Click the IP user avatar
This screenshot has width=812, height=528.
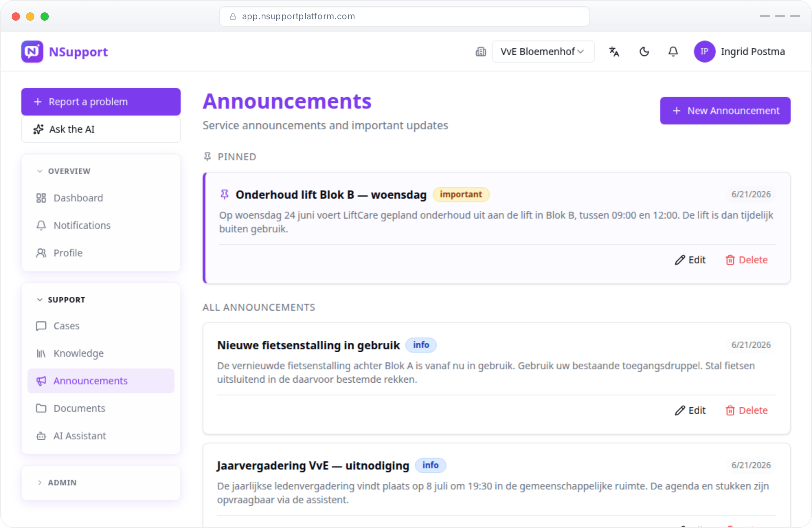tap(704, 52)
